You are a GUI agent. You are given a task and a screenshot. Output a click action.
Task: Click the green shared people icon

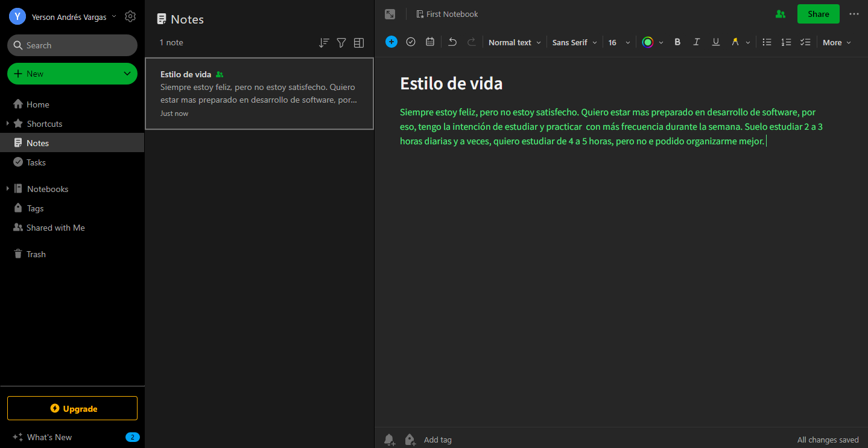pyautogui.click(x=781, y=14)
